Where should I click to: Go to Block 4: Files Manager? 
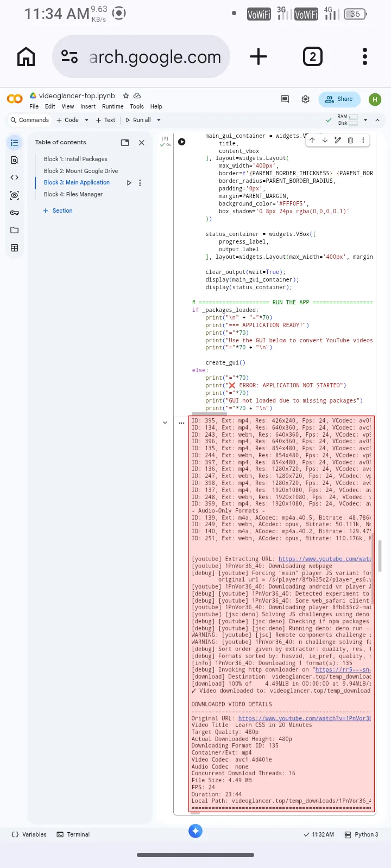pyautogui.click(x=73, y=194)
